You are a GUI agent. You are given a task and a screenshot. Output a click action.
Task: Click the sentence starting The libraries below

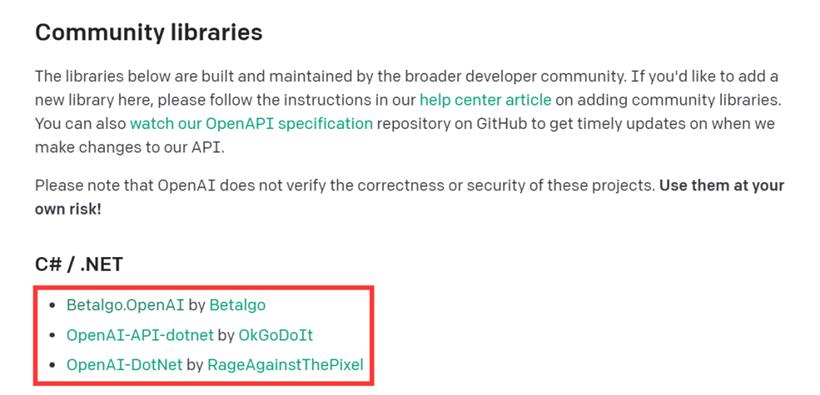coord(331,76)
